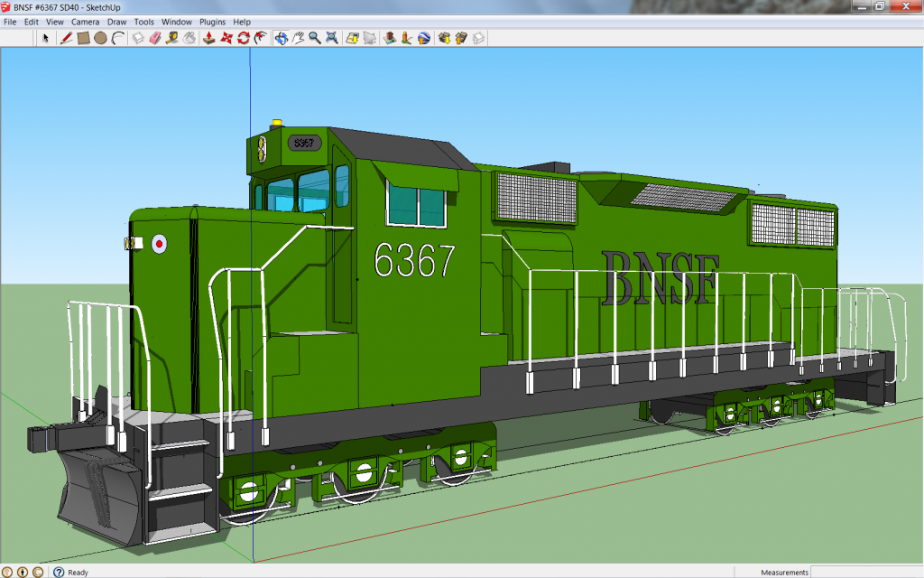The height and width of the screenshot is (578, 924).
Task: Click the sign-in status bar icon
Action: point(38,572)
